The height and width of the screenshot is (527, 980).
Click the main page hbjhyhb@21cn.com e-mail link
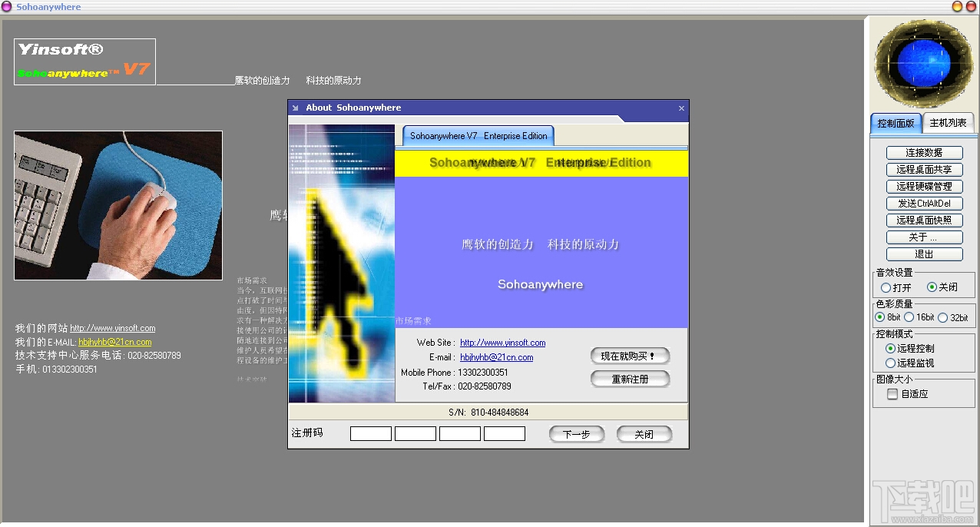[115, 342]
